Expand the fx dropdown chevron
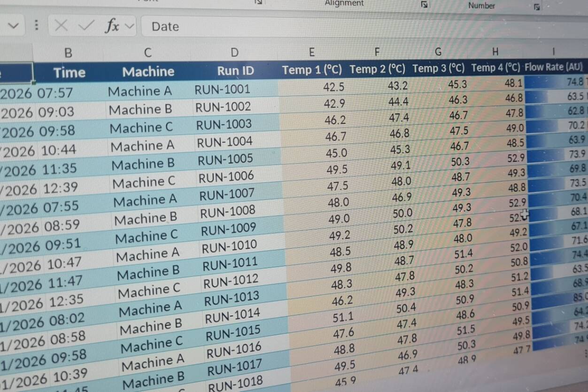Screen dimensions: 588x392 130,26
